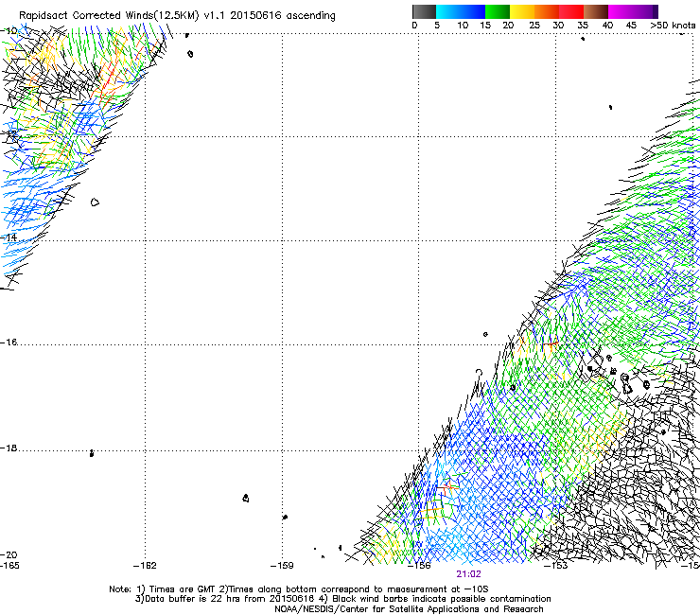
Task: Click the '25' legend scale label
Action: 534,26
